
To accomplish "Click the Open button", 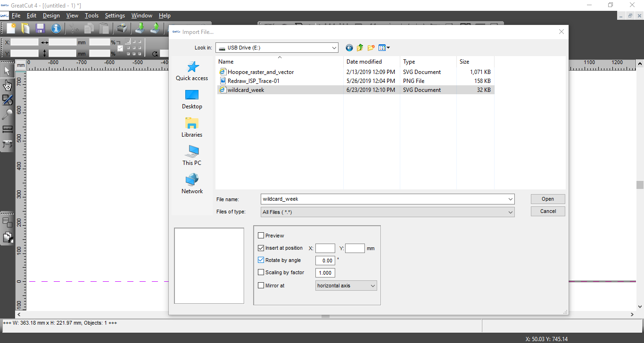I will click(x=548, y=199).
